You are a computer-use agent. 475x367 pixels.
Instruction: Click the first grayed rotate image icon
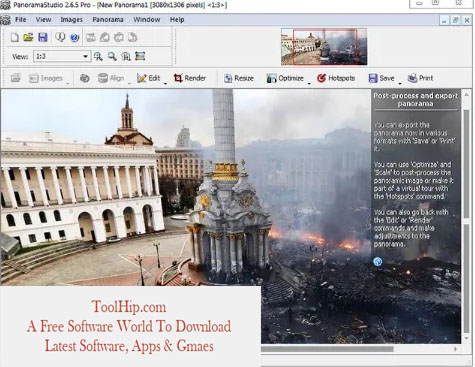91,37
